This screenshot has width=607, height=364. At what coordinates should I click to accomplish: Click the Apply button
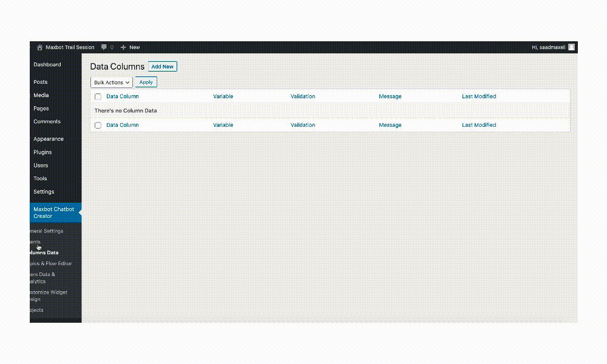[x=146, y=82]
